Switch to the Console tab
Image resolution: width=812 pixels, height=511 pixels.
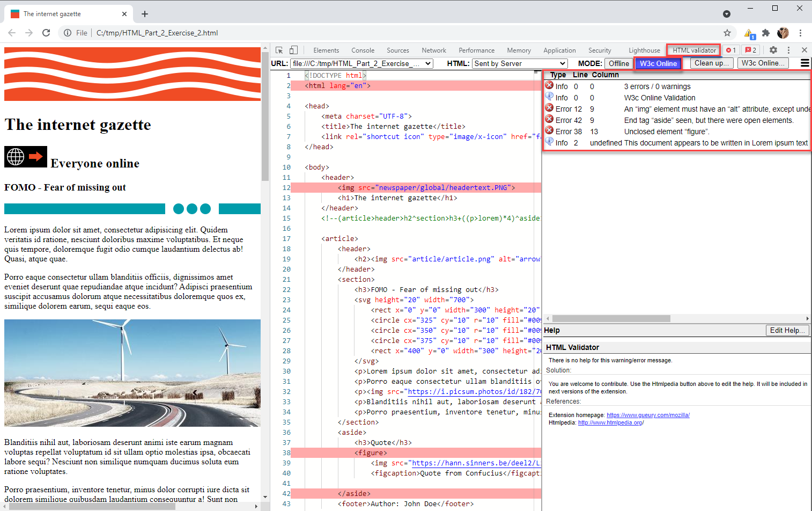pyautogui.click(x=363, y=49)
